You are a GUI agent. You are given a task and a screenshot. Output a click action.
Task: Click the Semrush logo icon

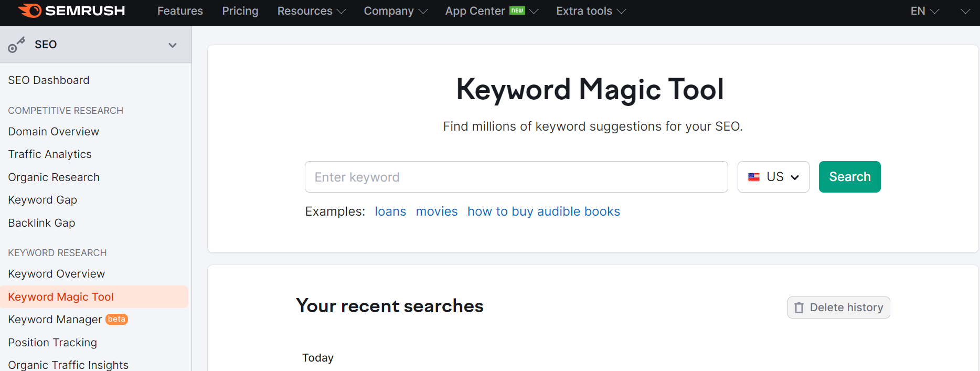[x=30, y=10]
